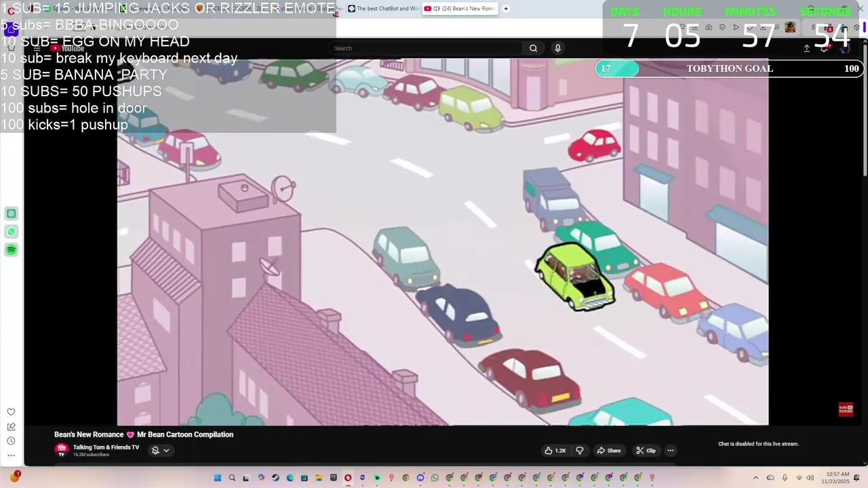
Task: Open Steam from the taskbar
Action: pos(275,478)
